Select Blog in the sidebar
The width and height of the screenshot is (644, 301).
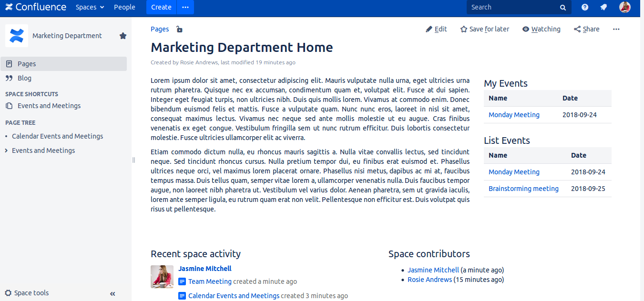point(24,78)
